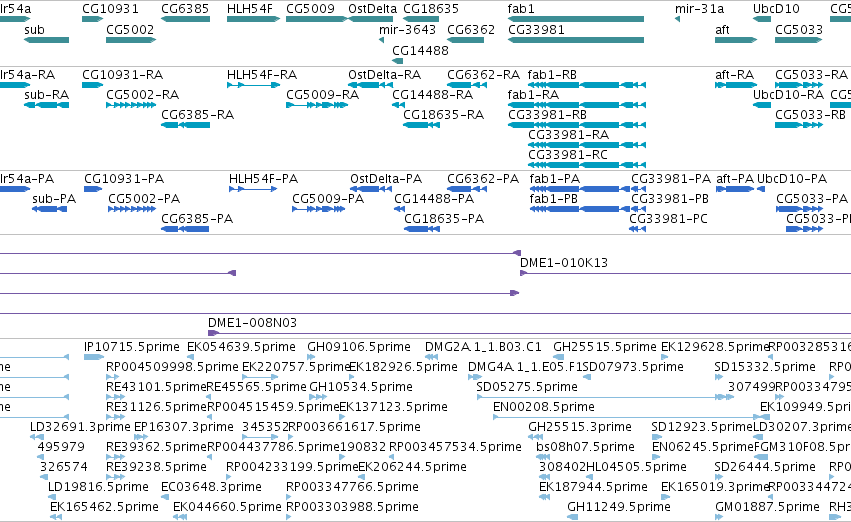Select the CG6362-RA transcript label
This screenshot has width=851, height=522.
pyautogui.click(x=484, y=74)
